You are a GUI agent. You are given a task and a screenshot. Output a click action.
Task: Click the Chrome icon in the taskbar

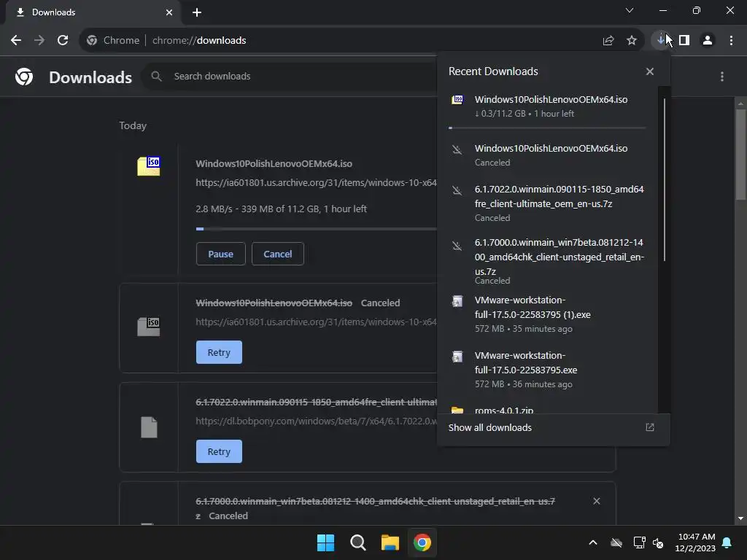click(422, 542)
